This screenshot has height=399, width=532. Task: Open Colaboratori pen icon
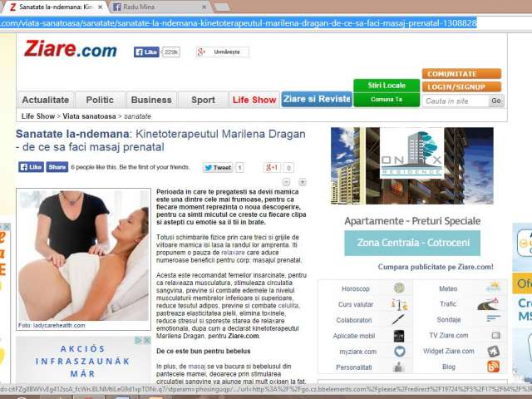(399, 319)
